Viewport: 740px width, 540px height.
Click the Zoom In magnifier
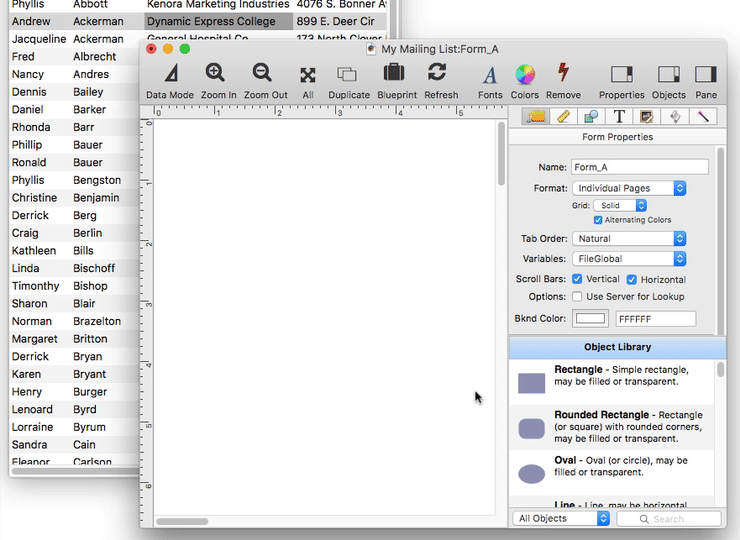215,73
